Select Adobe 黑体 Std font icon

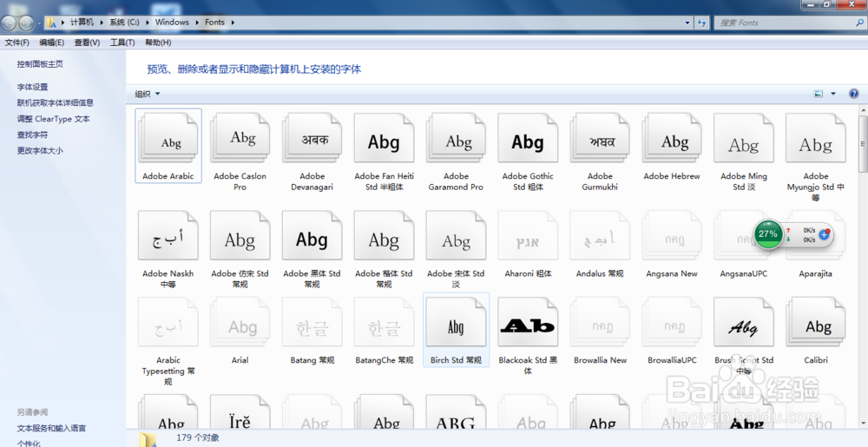coord(312,235)
